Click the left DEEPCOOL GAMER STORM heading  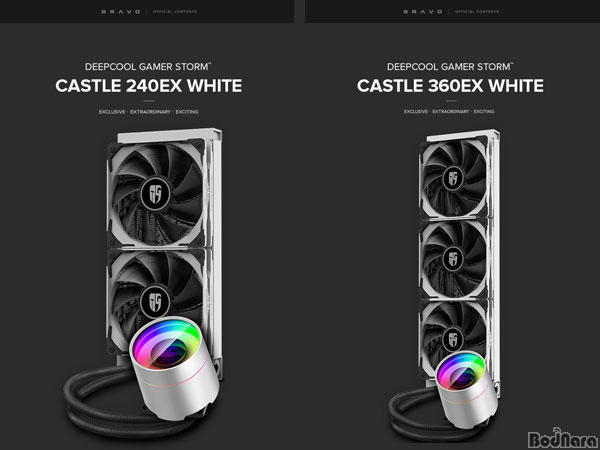point(148,67)
